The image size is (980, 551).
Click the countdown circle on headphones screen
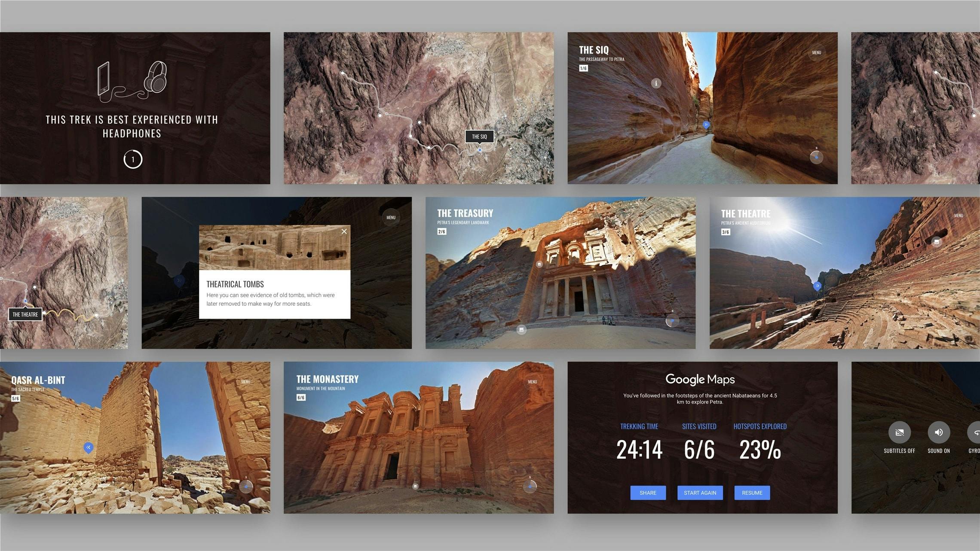pos(133,159)
